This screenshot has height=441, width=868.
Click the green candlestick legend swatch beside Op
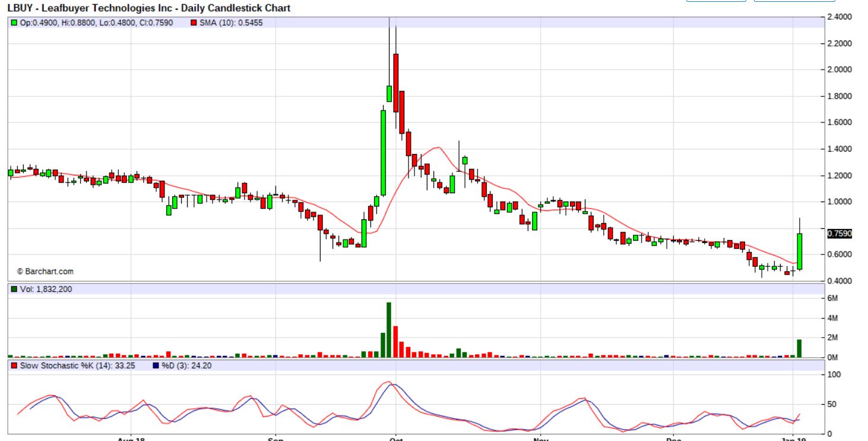pos(14,23)
